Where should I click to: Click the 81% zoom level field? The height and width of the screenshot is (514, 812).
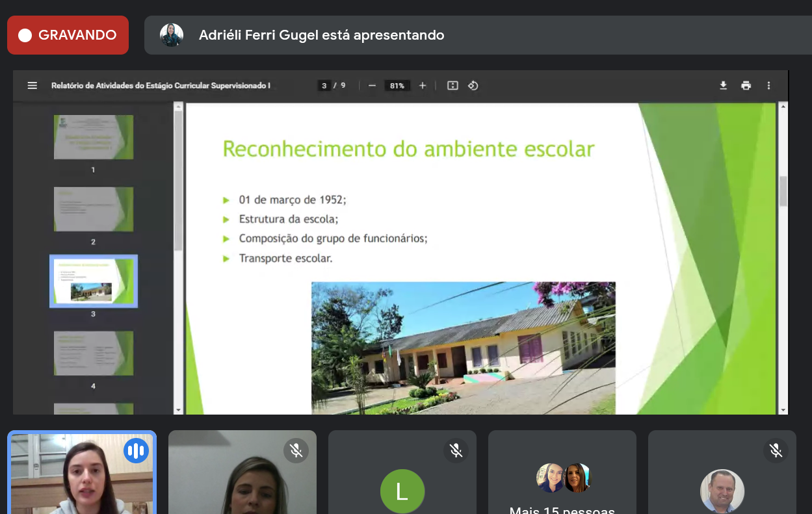[397, 86]
